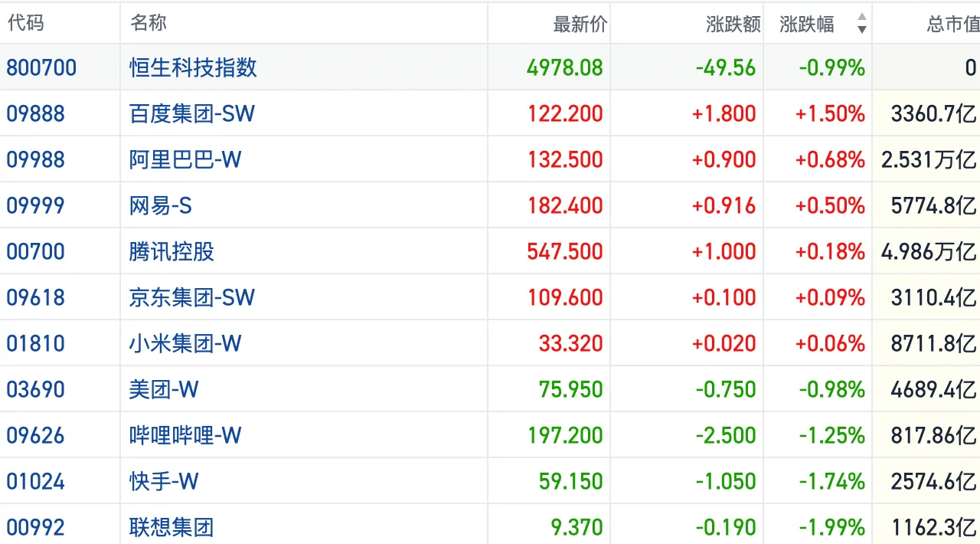Select the 哔哩哔哩-W stock row

(x=185, y=435)
